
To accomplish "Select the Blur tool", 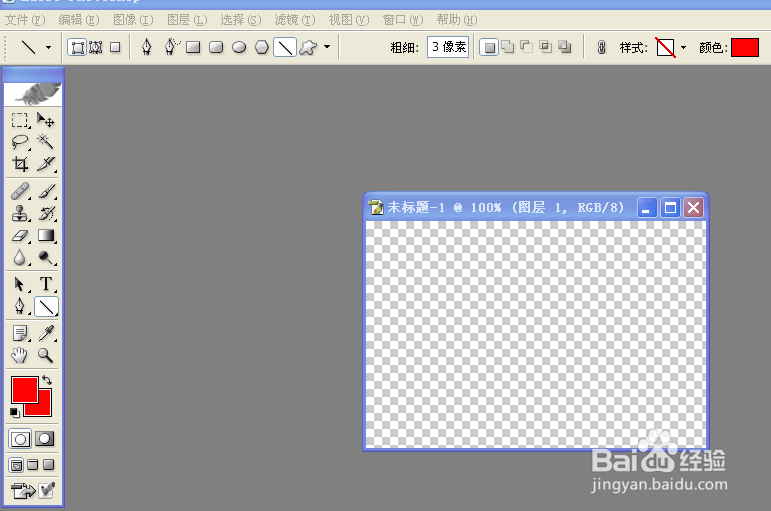I will tap(20, 257).
